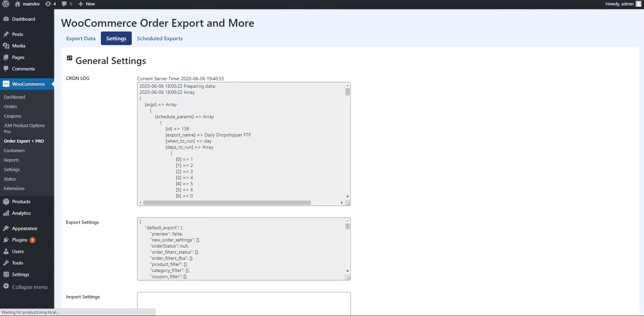The width and height of the screenshot is (644, 316).
Task: Click the admin avatar icon
Action: click(x=639, y=4)
